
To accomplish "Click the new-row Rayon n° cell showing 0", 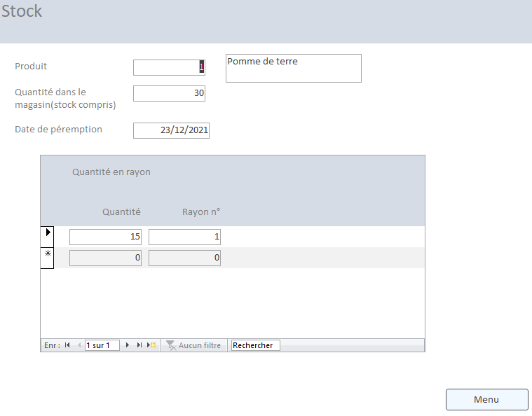I will pos(184,258).
